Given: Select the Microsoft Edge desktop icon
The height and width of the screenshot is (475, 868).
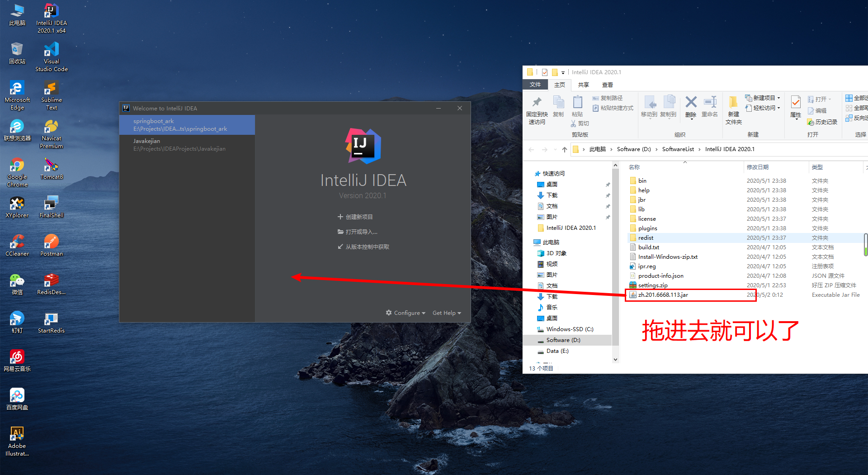Looking at the screenshot, I should [x=17, y=95].
